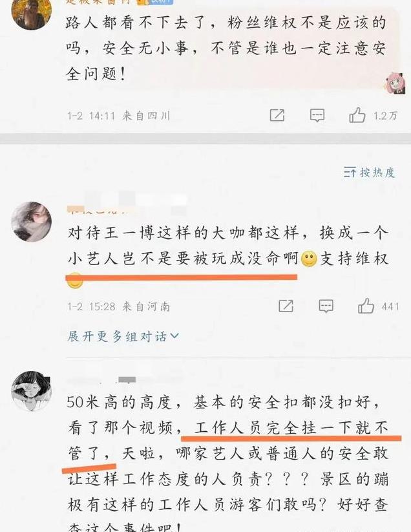The image size is (411, 532).
Task: Repost the 河南 user's comment
Action: coord(286,306)
